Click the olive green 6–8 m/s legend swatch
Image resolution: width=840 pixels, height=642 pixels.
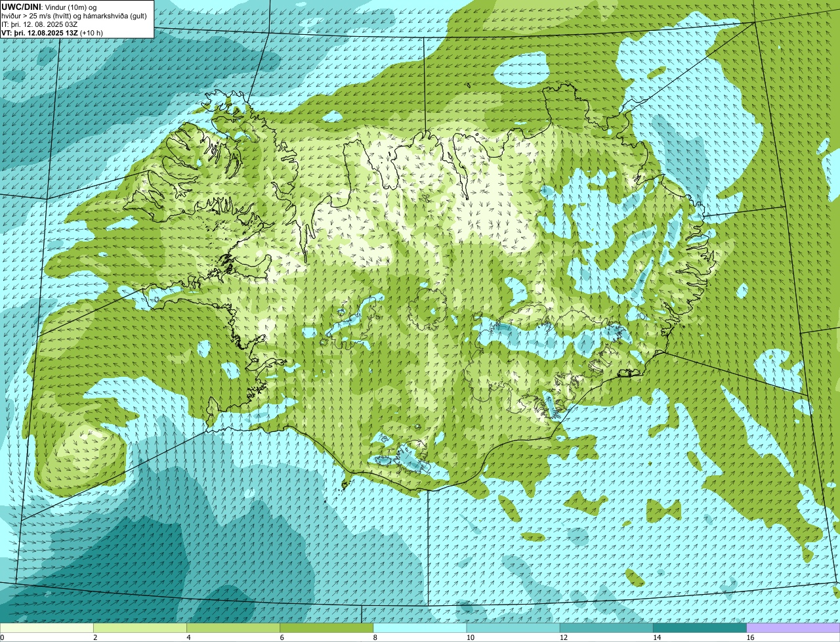tap(326, 628)
